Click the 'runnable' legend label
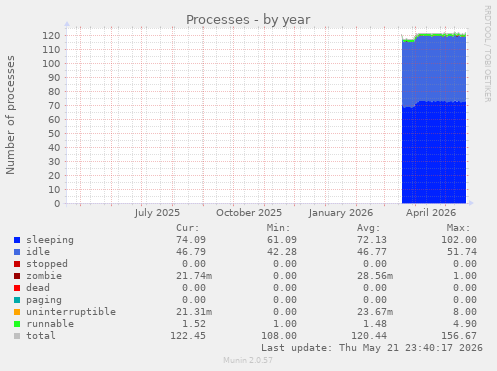The height and width of the screenshot is (371, 497). (x=50, y=324)
